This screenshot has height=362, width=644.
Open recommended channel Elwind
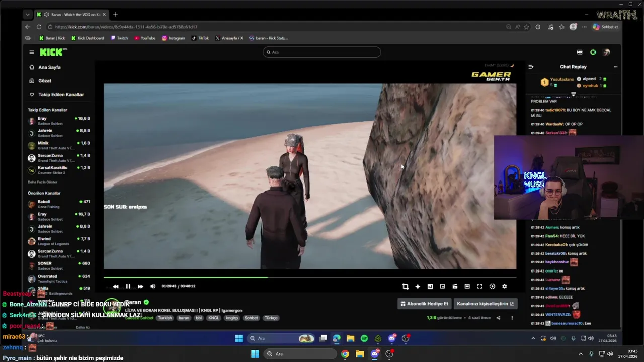pos(59,241)
